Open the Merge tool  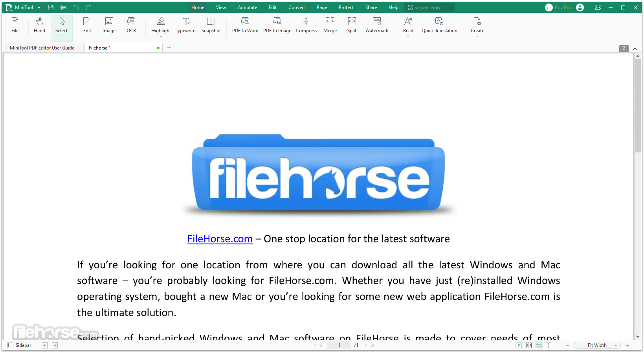pos(330,26)
